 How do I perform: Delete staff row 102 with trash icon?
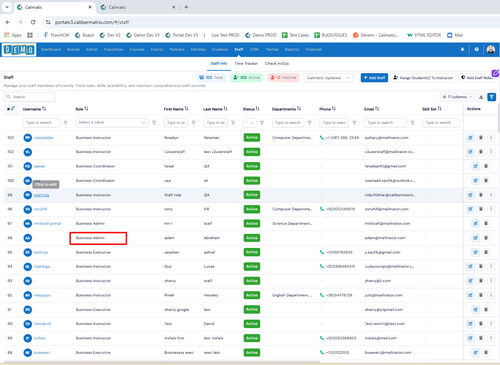tap(481, 152)
